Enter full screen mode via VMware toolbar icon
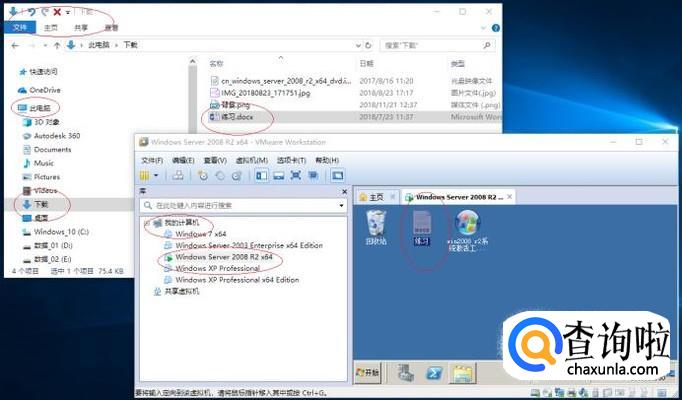 (x=296, y=176)
